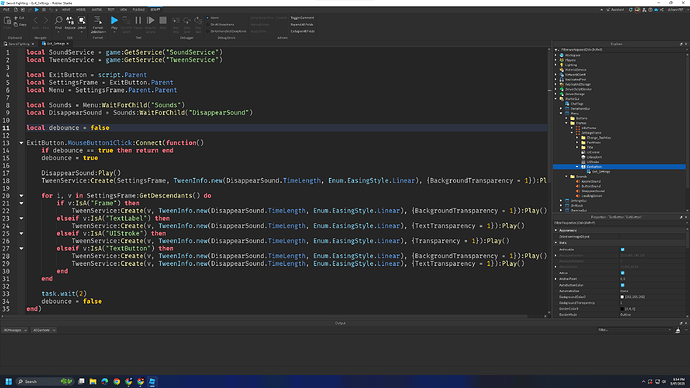The height and width of the screenshot is (388, 690).
Task: Click the blue Play button in ribbon
Action: (114, 20)
